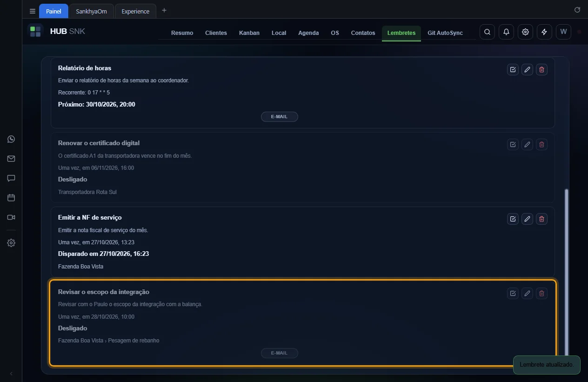The image size is (588, 382).
Task: Open the hamburger menu beside the Painel tab
Action: (33, 11)
